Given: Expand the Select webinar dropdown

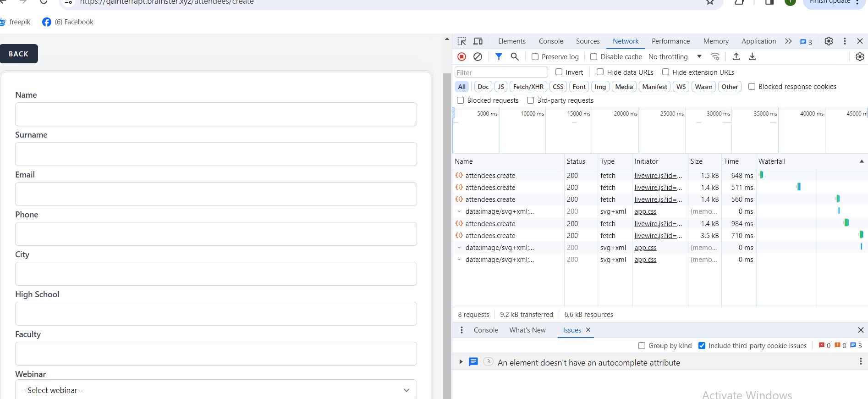Looking at the screenshot, I should point(216,390).
